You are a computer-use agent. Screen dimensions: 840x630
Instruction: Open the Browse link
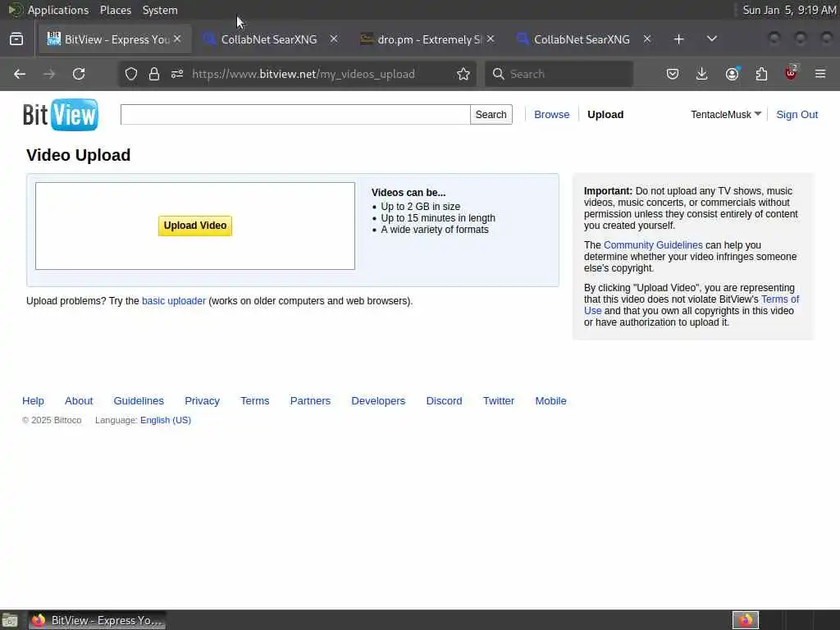(x=552, y=115)
